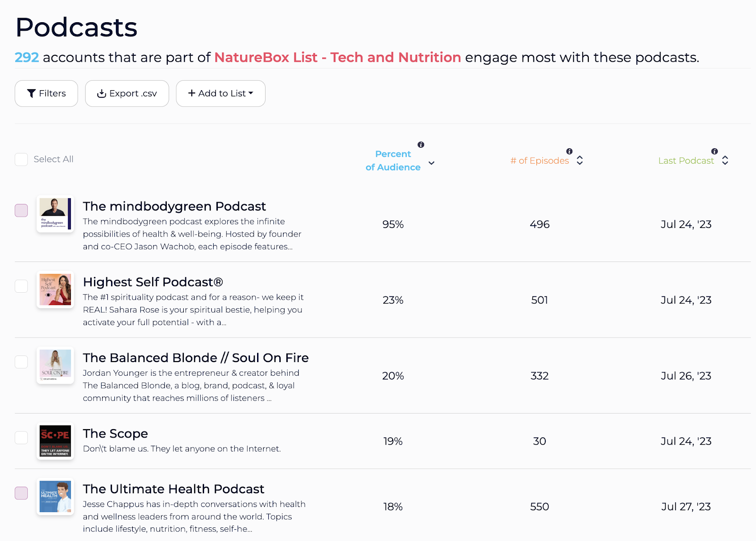
Task: Open The Ultimate Health Podcast title
Action: click(173, 489)
